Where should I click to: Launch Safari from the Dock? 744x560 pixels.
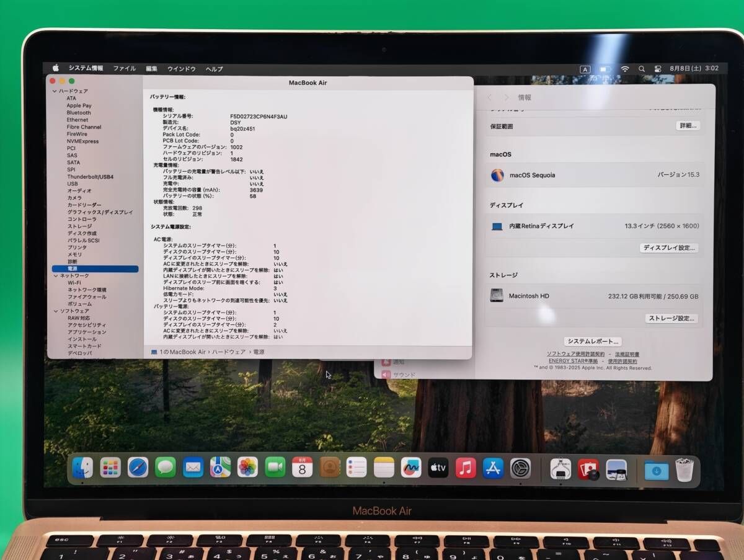(x=138, y=467)
